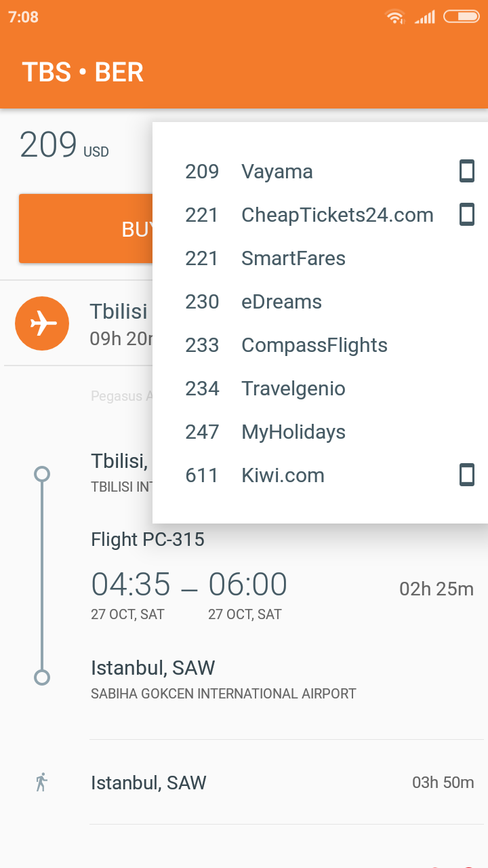
Task: Tap the battery icon in status bar
Action: pyautogui.click(x=461, y=16)
